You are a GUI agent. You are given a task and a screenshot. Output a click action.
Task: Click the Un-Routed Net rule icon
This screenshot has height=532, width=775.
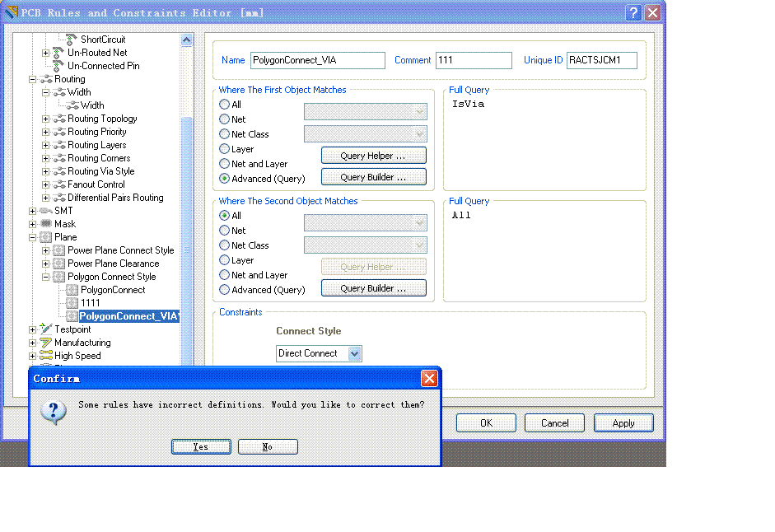58,53
